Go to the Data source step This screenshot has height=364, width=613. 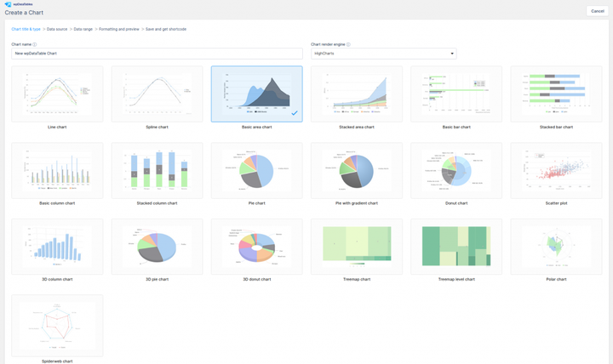coord(57,29)
